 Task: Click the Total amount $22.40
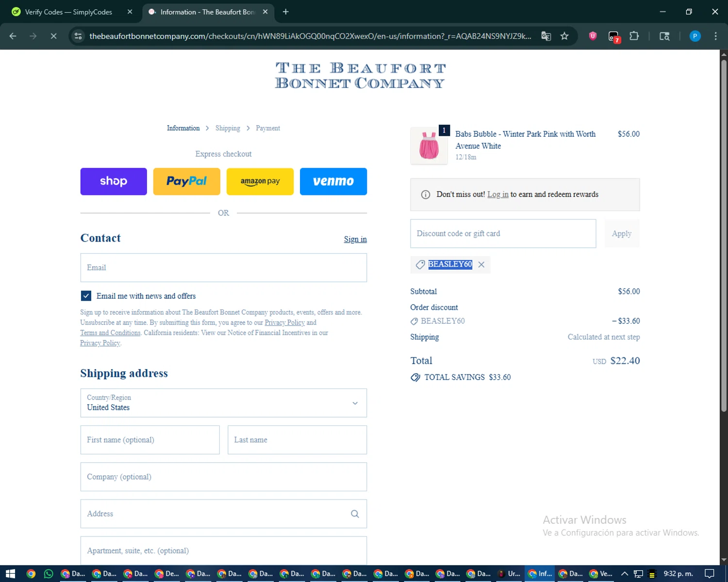[625, 361]
